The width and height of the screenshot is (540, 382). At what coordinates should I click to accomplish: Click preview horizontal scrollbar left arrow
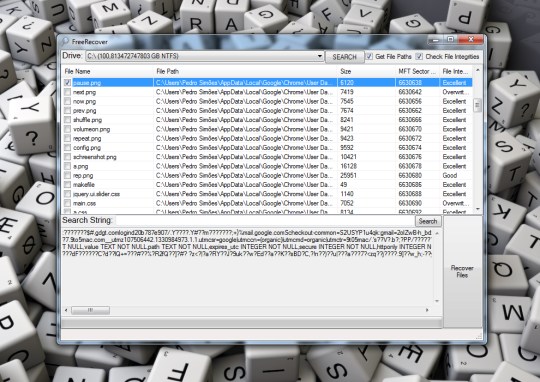point(66,310)
